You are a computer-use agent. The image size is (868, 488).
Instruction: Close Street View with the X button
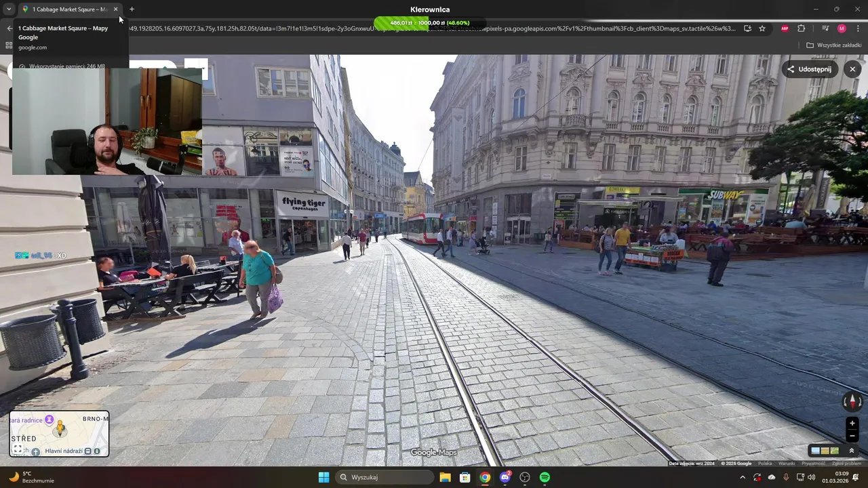click(x=852, y=69)
